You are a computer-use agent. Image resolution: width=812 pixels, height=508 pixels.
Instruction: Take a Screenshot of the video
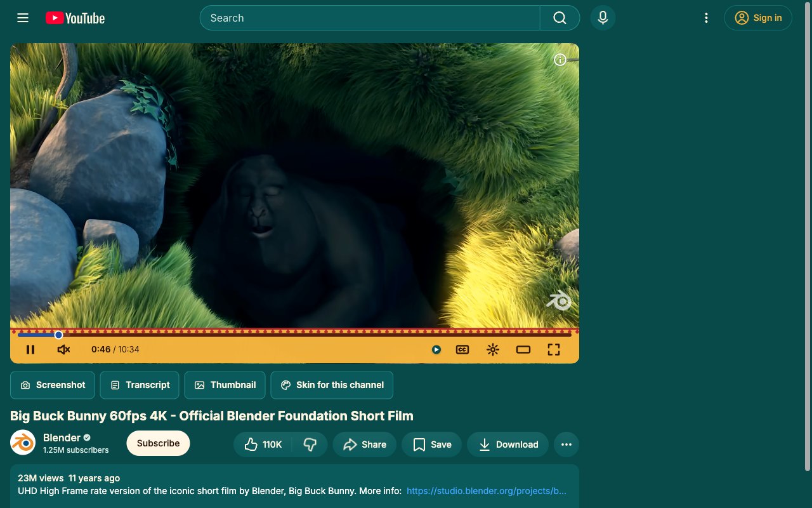pos(52,385)
